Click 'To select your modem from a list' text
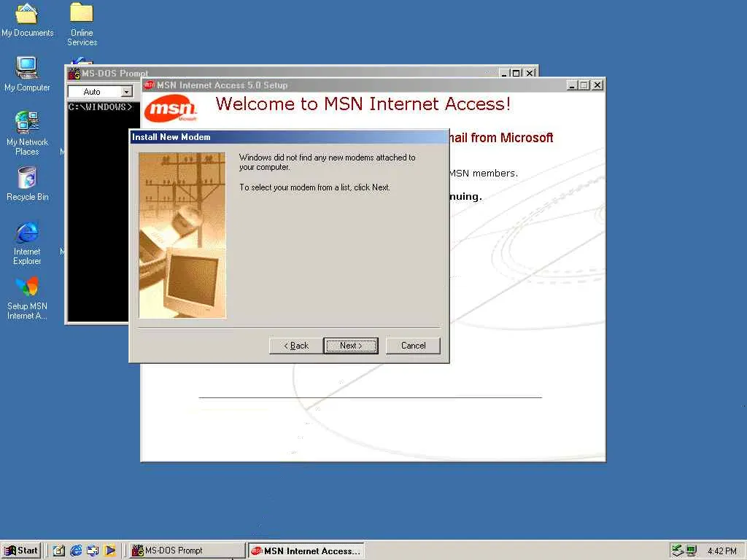Image resolution: width=747 pixels, height=560 pixels. pos(314,187)
